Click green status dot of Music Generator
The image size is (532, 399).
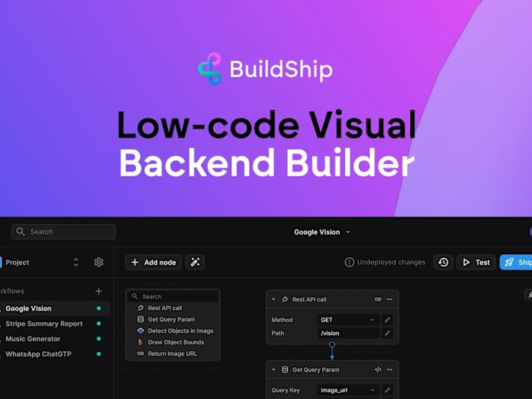pyautogui.click(x=99, y=339)
